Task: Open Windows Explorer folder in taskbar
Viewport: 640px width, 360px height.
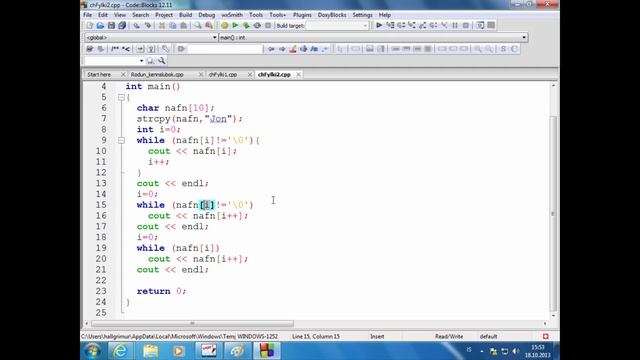Action: click(150, 351)
